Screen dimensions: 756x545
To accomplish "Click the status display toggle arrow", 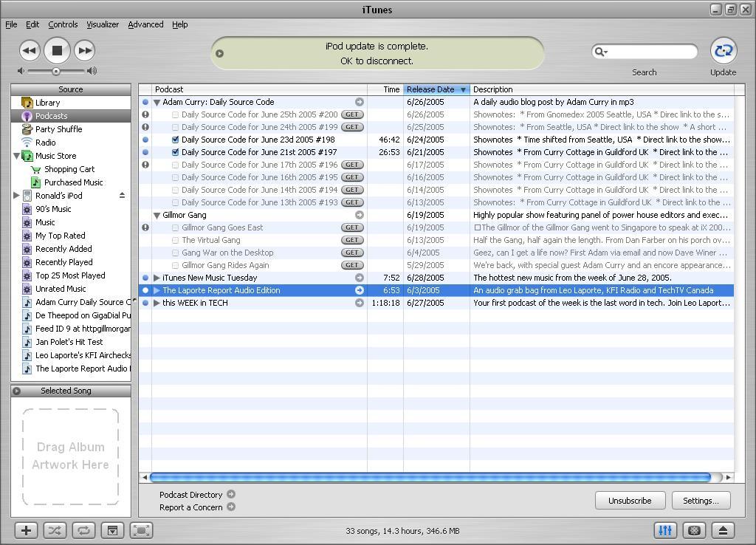I will (x=219, y=53).
